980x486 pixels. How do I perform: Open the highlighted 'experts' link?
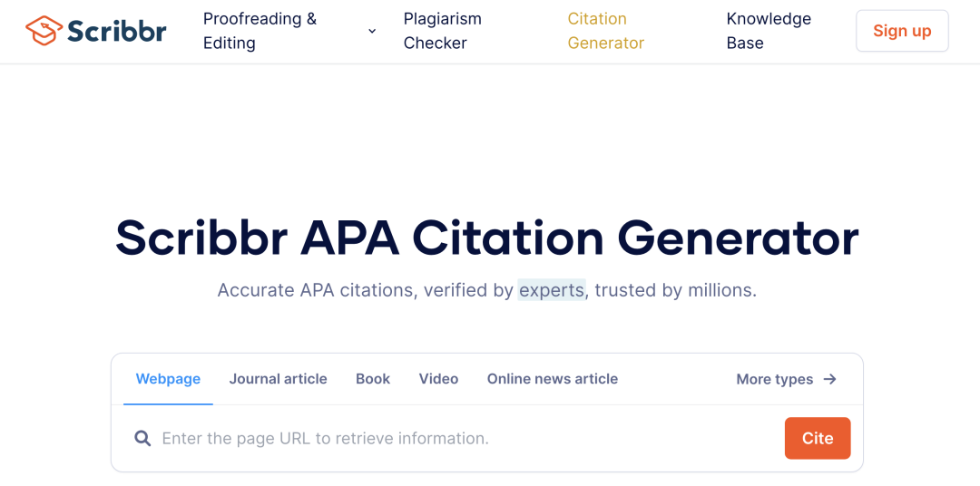point(552,290)
